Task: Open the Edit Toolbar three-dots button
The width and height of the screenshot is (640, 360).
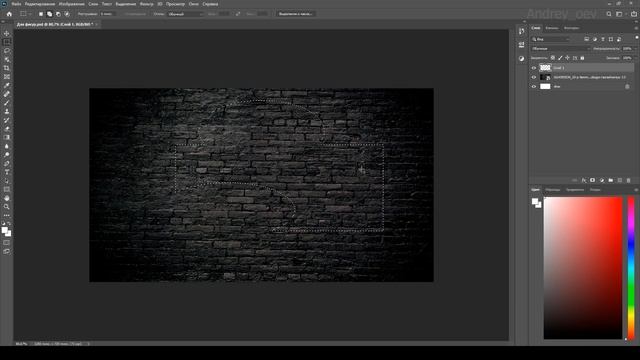Action: (7, 215)
